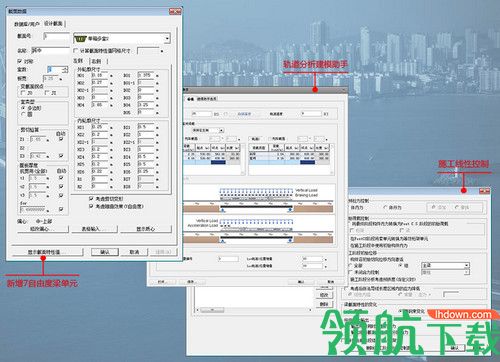The image size is (500, 362).
Task: Toggle the t3 自动 checkbox
Action: click(x=61, y=195)
